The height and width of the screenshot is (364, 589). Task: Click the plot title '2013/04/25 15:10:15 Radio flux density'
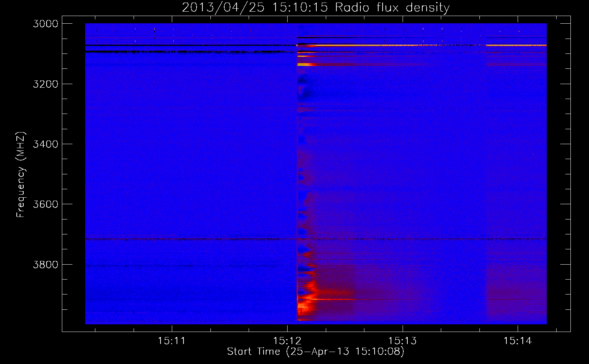pyautogui.click(x=316, y=7)
